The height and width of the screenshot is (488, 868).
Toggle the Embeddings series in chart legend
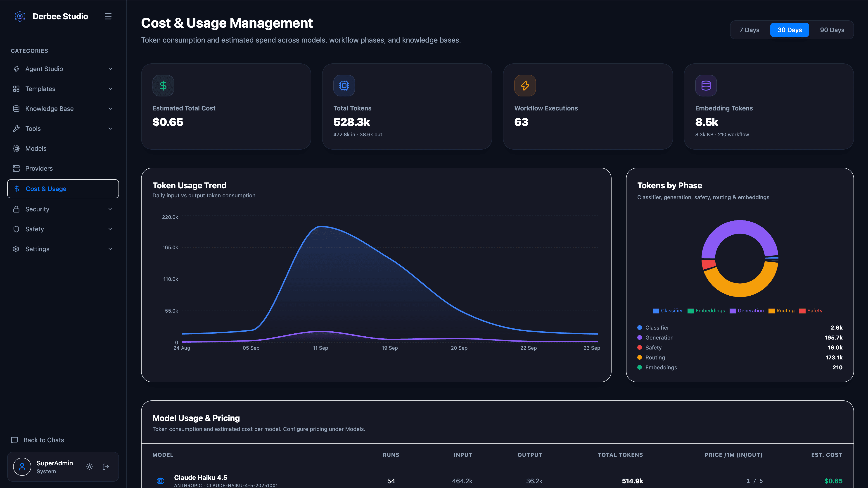[x=706, y=311]
